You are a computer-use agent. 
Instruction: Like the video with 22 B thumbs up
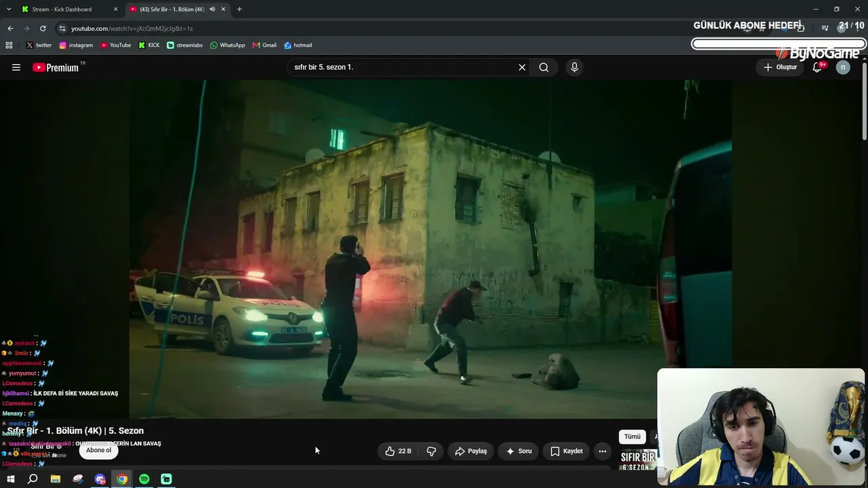coord(398,451)
